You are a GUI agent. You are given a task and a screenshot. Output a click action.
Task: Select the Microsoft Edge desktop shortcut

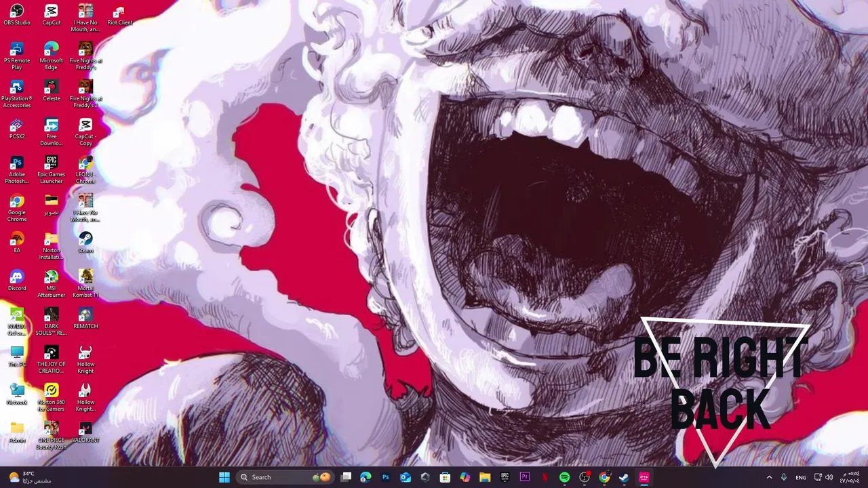click(x=52, y=56)
